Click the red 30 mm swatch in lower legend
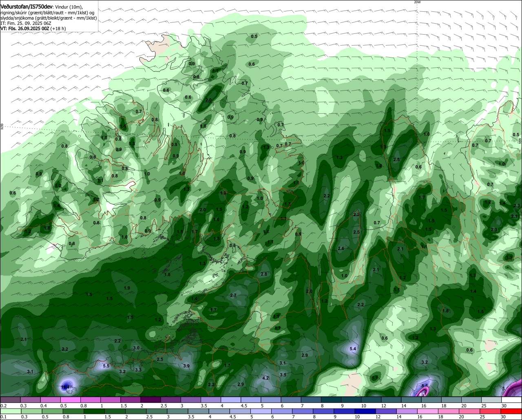Image resolution: width=522 pixels, height=420 pixels. point(512,411)
